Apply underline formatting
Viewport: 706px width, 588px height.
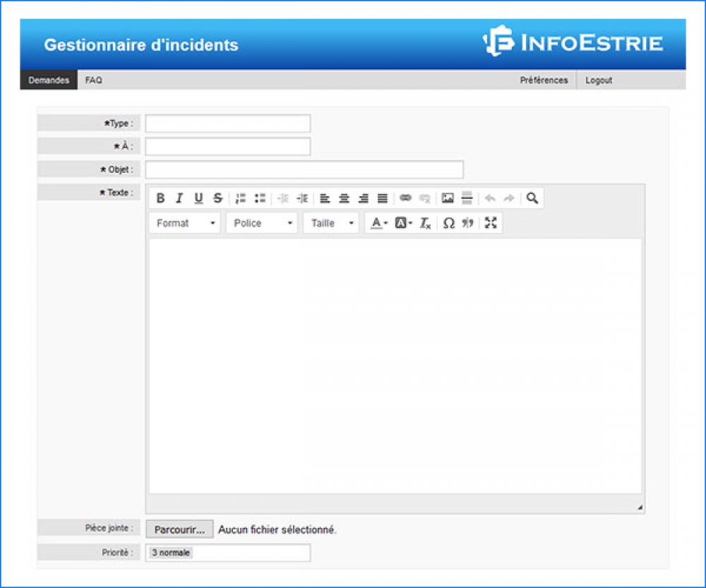coord(198,198)
